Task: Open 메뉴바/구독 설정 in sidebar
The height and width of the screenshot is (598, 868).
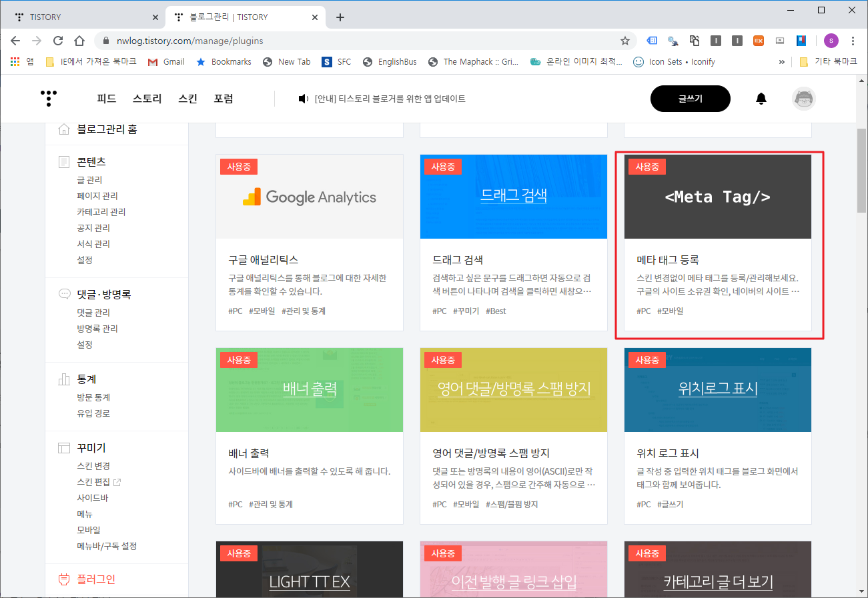Action: (107, 546)
